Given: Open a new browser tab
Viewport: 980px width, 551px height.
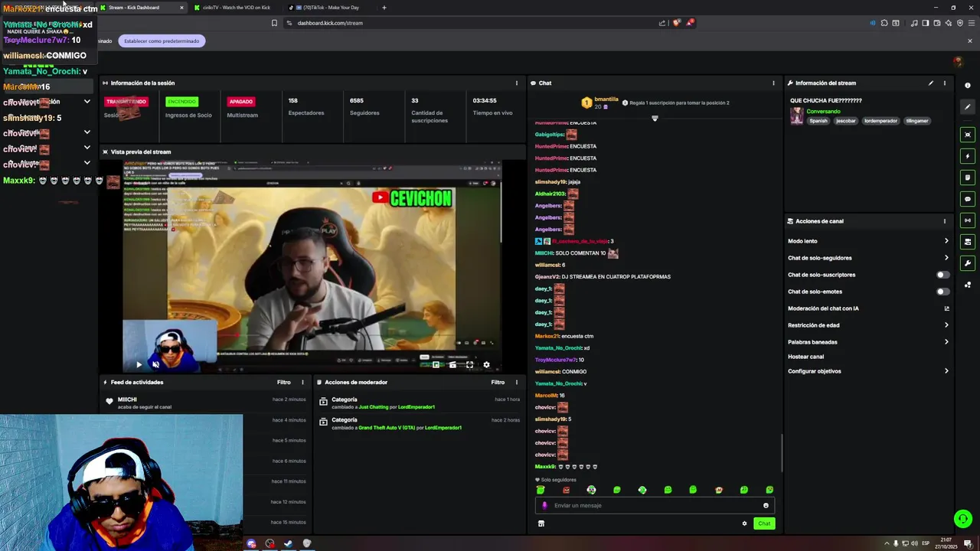Looking at the screenshot, I should [x=384, y=8].
